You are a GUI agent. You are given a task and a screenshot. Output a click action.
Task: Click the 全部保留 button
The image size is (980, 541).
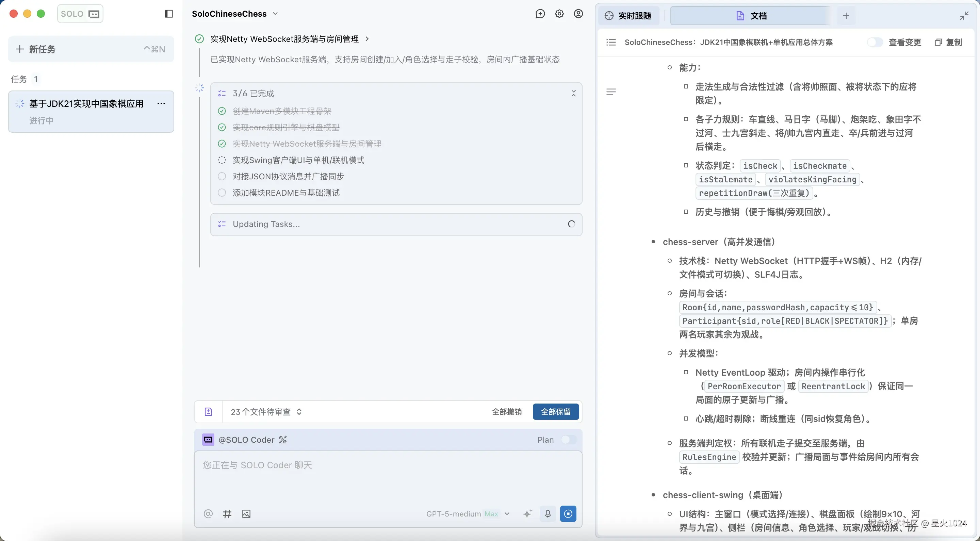[555, 412]
